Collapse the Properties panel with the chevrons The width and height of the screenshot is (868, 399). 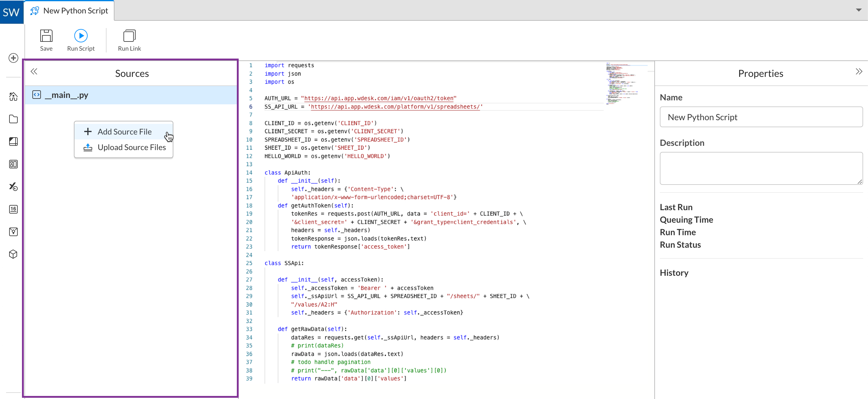click(859, 71)
